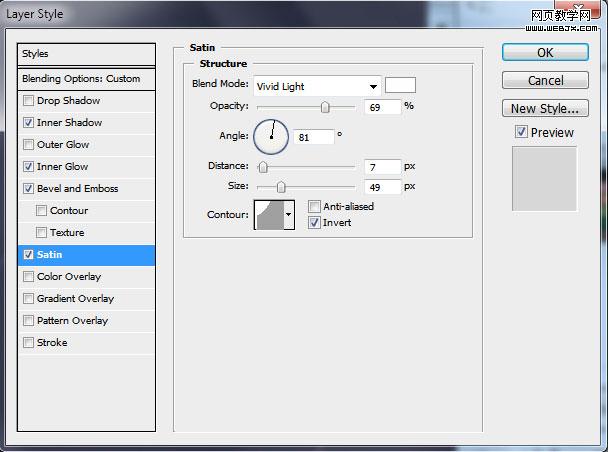The width and height of the screenshot is (608, 452).
Task: Enable the Contour sub-option checkbox
Action: point(41,210)
